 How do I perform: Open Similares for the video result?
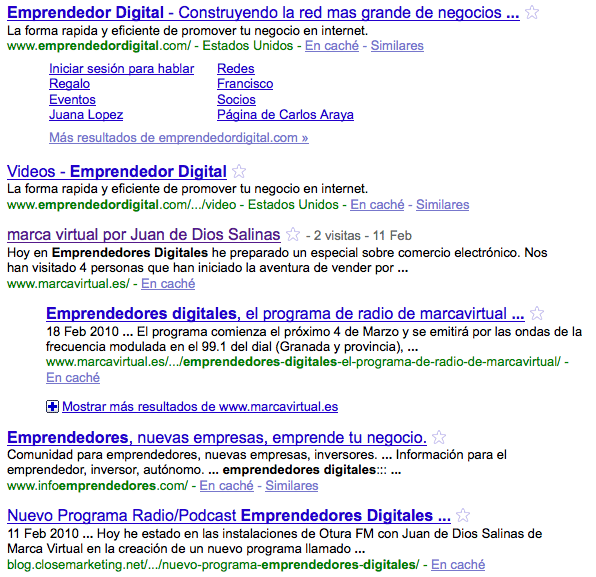442,204
